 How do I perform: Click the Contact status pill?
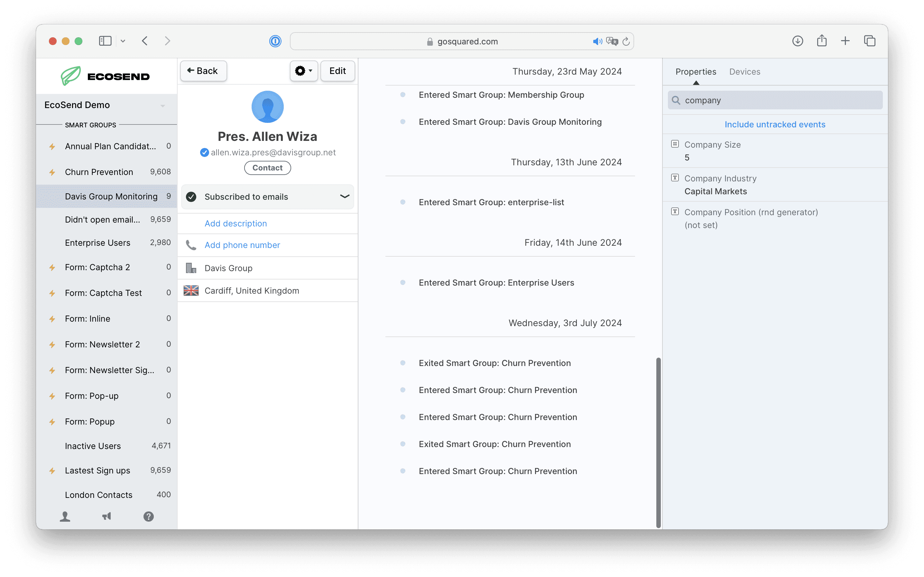(267, 168)
